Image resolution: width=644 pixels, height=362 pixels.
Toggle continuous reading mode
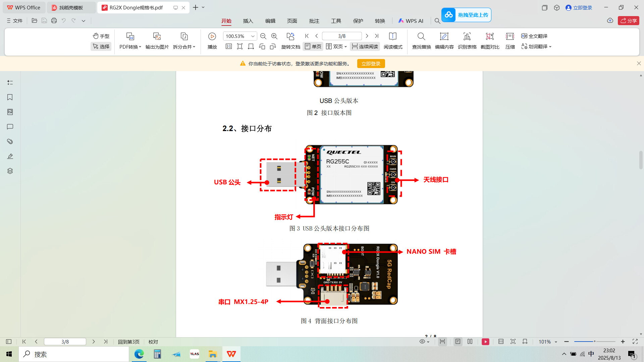pos(365,47)
